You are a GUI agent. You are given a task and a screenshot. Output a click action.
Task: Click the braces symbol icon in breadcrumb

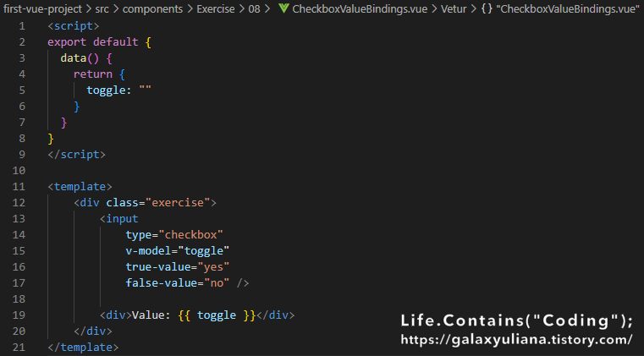pos(487,8)
